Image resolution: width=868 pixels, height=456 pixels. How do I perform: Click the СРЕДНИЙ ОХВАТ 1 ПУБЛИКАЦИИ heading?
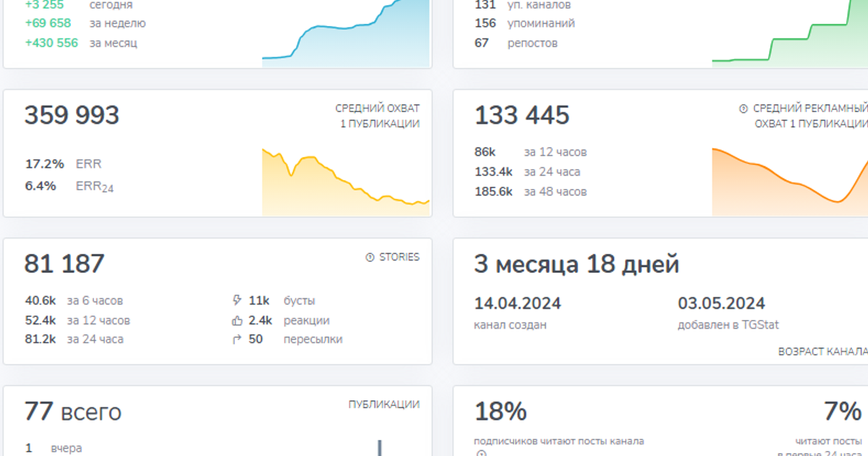click(x=378, y=116)
